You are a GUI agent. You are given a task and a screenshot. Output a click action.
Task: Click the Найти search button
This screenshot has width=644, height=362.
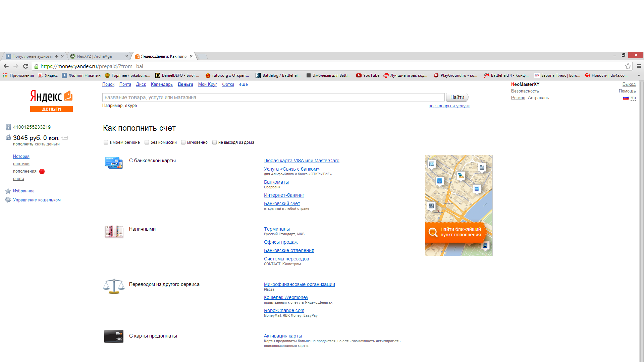(457, 97)
